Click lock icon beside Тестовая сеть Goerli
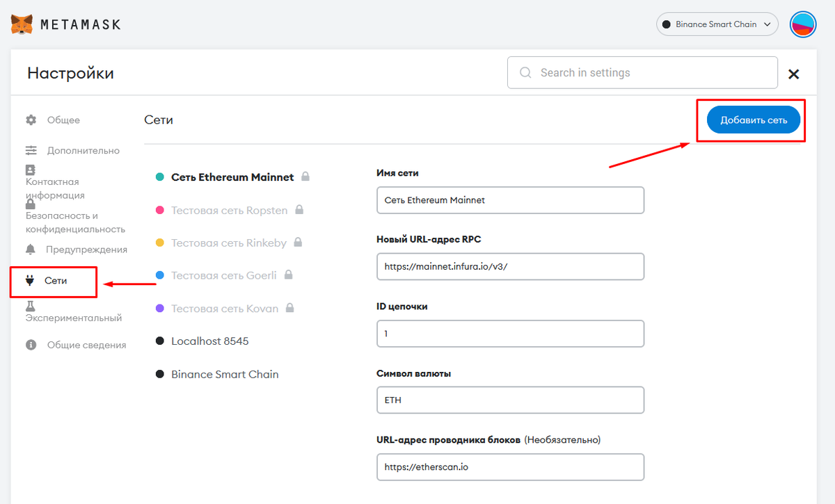 point(288,275)
